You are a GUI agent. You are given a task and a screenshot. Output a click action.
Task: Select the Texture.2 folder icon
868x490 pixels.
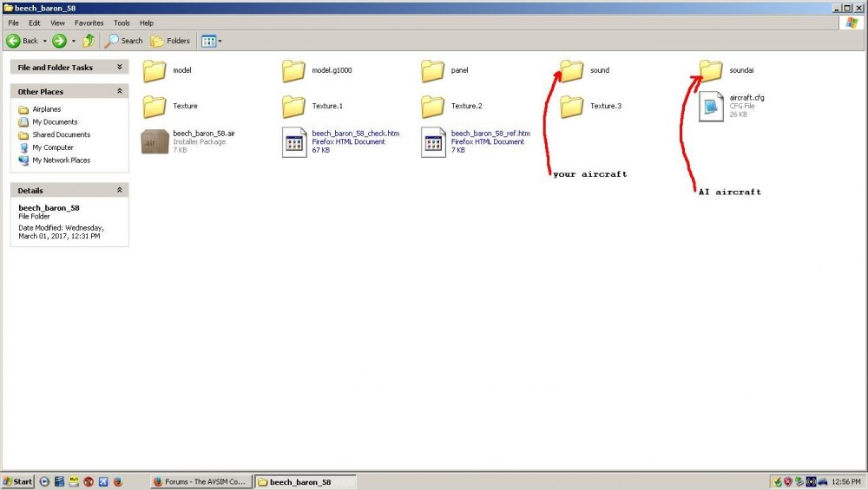[432, 106]
